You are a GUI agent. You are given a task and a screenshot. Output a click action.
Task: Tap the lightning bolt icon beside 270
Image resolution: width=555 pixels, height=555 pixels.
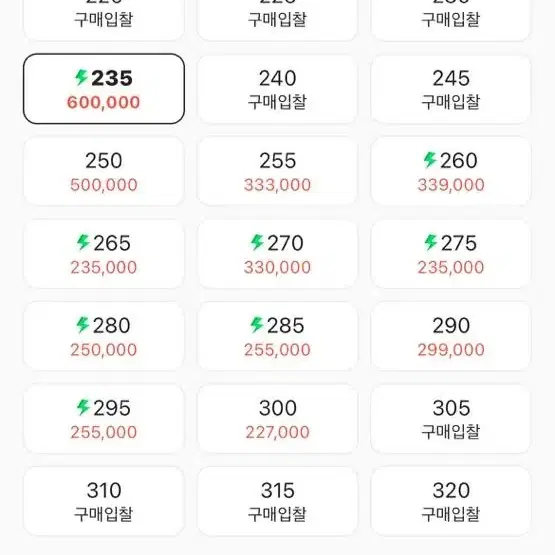pos(257,242)
